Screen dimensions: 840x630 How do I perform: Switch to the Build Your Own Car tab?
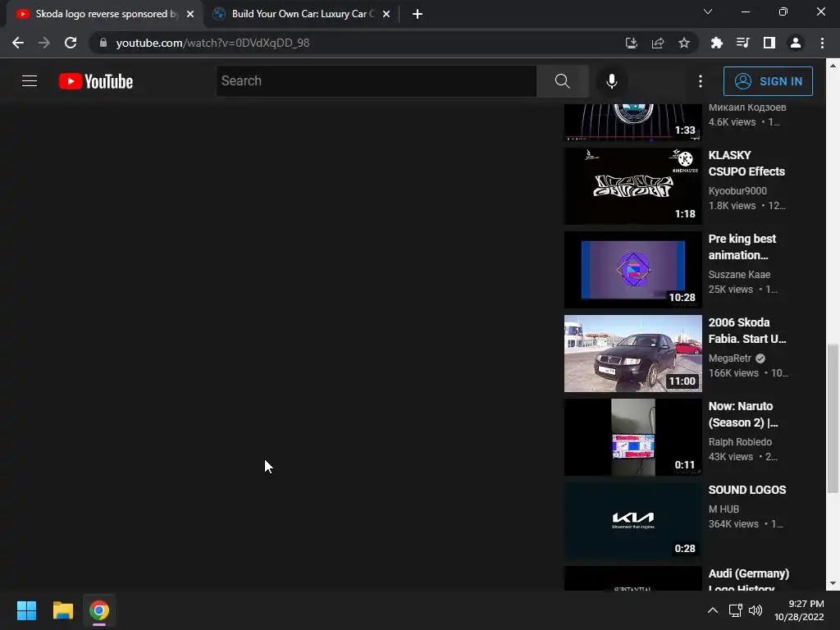click(303, 14)
